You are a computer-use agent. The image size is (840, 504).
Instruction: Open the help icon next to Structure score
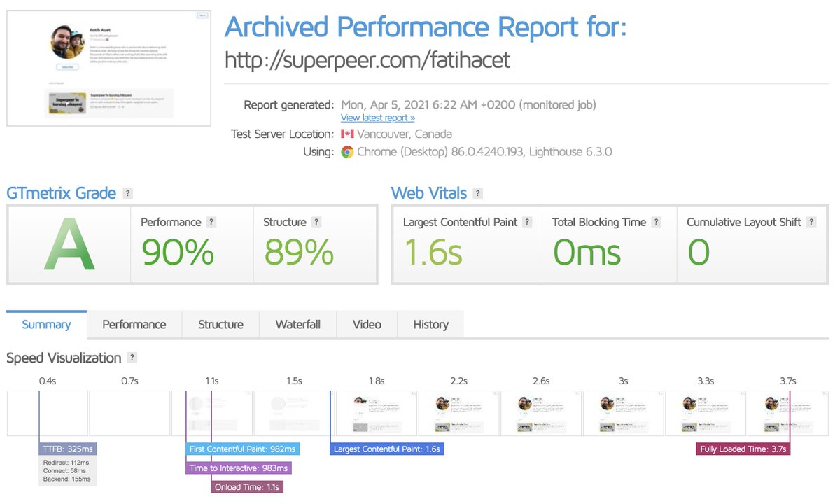pyautogui.click(x=316, y=222)
